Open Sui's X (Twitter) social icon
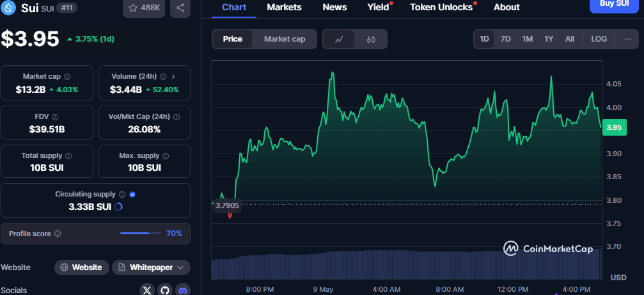Viewport: 644px width, 295px height. click(147, 290)
